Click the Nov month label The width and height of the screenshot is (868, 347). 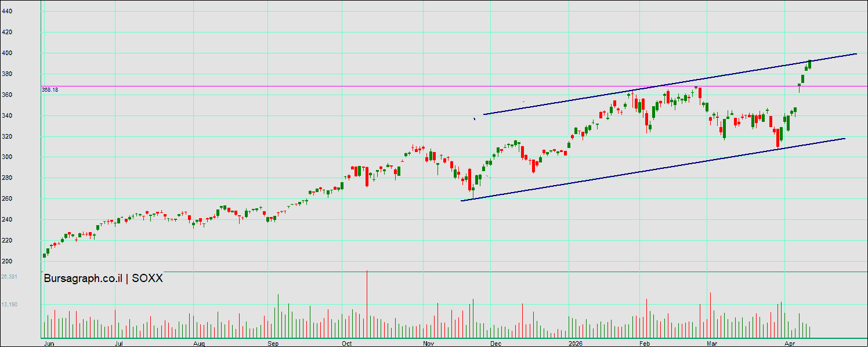click(x=429, y=343)
